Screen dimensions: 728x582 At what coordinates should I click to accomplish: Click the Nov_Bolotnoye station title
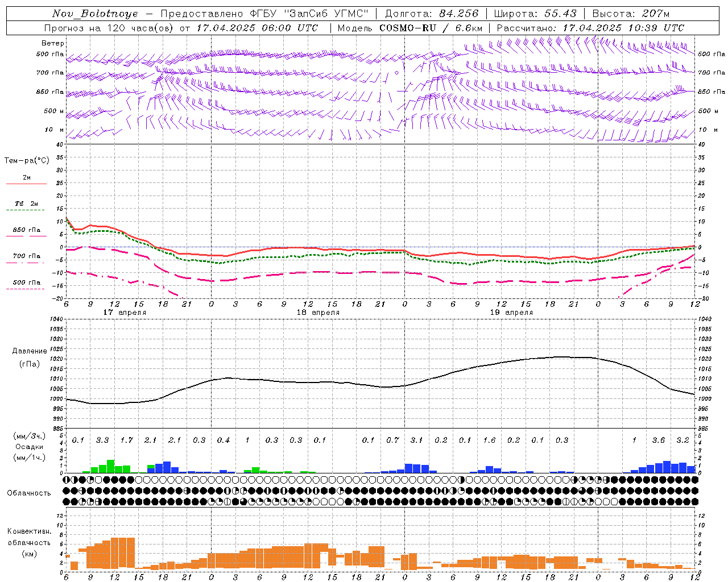[95, 14]
